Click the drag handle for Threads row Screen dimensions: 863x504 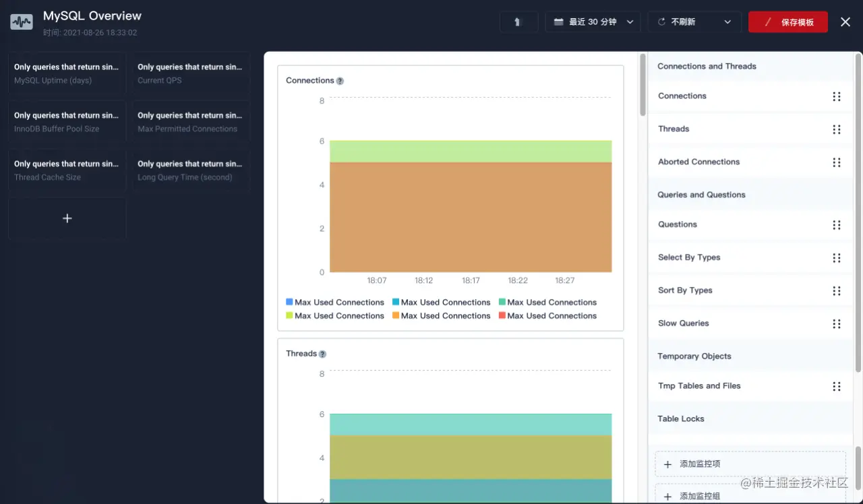click(837, 129)
